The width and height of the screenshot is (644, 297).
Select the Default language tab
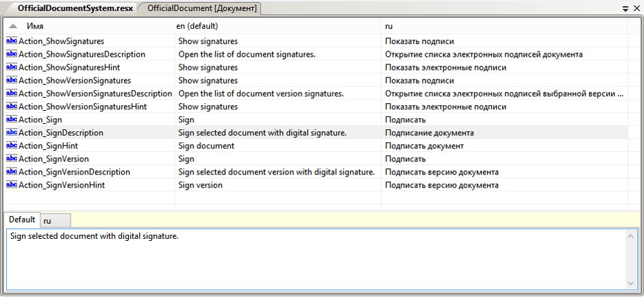[22, 220]
